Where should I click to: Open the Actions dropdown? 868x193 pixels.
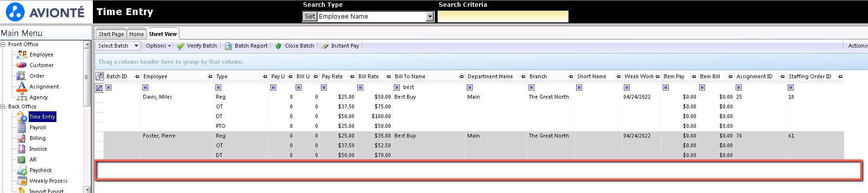[857, 46]
